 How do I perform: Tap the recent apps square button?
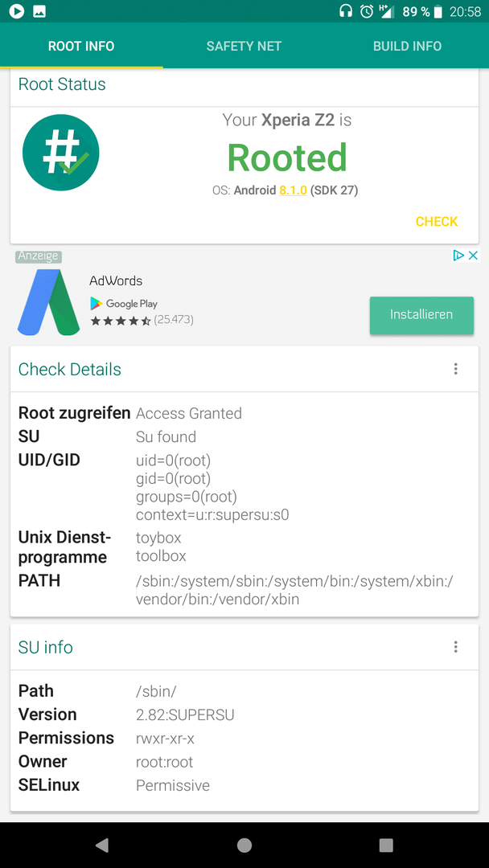click(x=386, y=845)
